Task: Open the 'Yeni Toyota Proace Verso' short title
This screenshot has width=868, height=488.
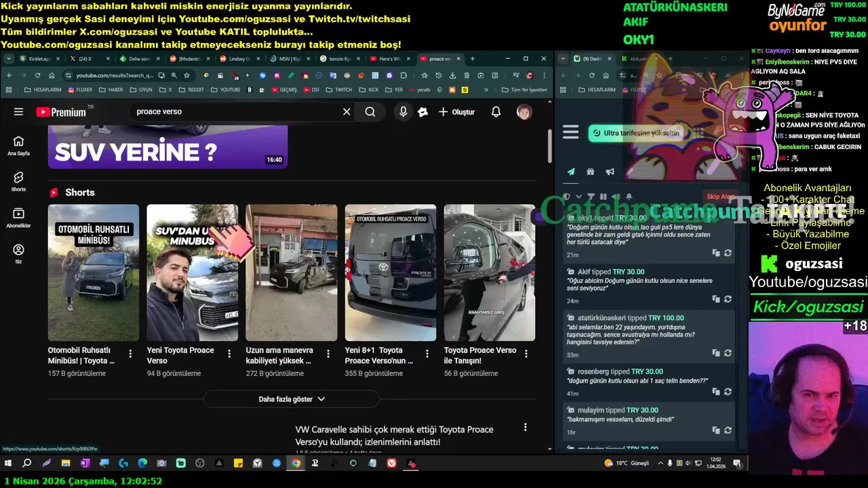Action: tap(180, 355)
